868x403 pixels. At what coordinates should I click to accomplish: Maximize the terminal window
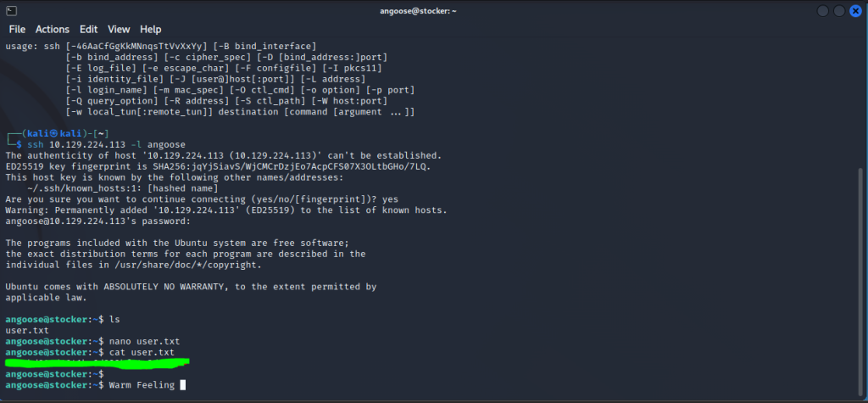[839, 11]
